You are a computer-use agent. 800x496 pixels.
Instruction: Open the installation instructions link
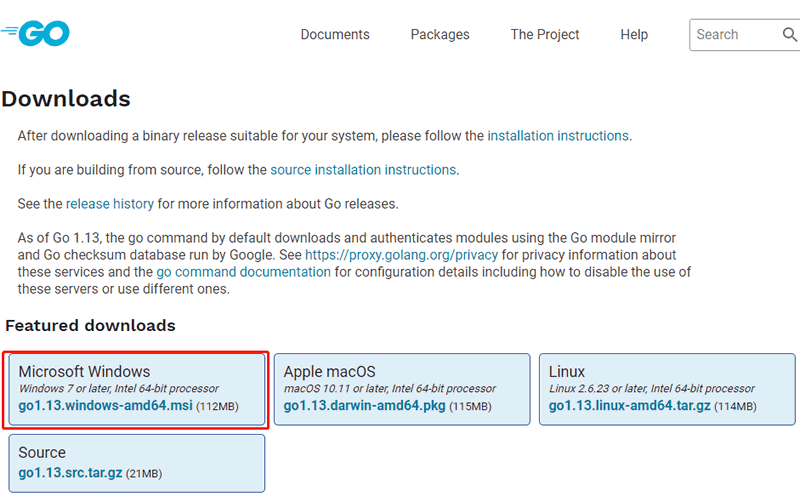point(558,136)
